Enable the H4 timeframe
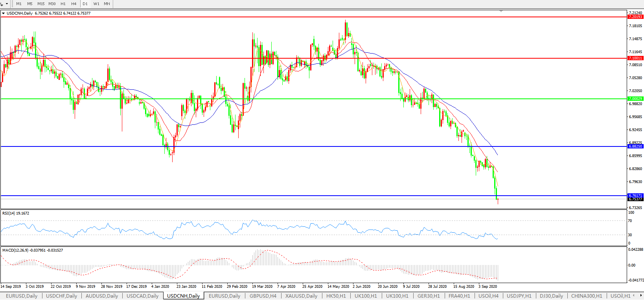Screen dimensions: 644x300 (74, 4)
